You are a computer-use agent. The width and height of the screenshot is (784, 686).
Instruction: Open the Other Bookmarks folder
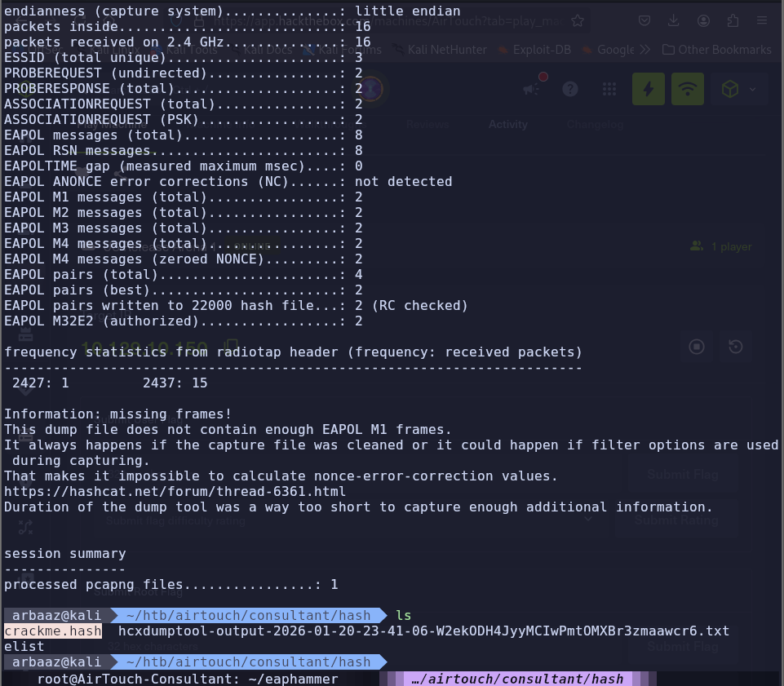click(716, 50)
